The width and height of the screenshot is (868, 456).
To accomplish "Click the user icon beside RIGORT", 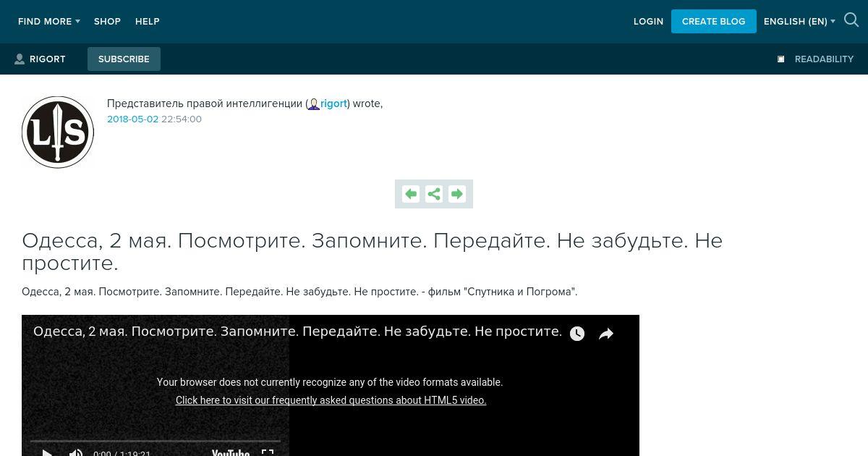I will pos(20,59).
